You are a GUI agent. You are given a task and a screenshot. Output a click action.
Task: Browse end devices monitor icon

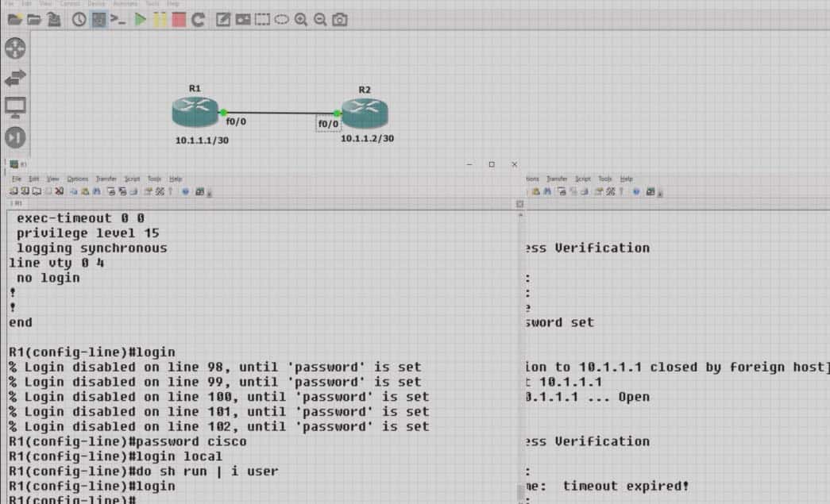click(x=15, y=108)
